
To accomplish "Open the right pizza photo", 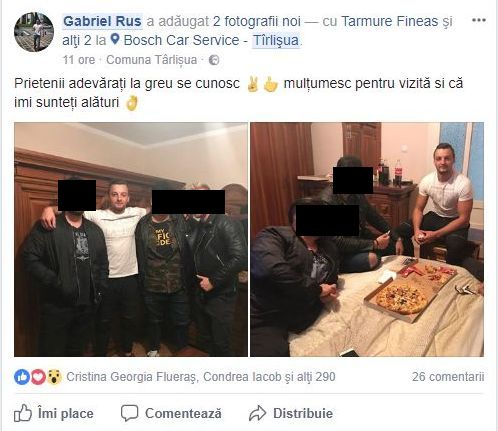I will coord(367,239).
